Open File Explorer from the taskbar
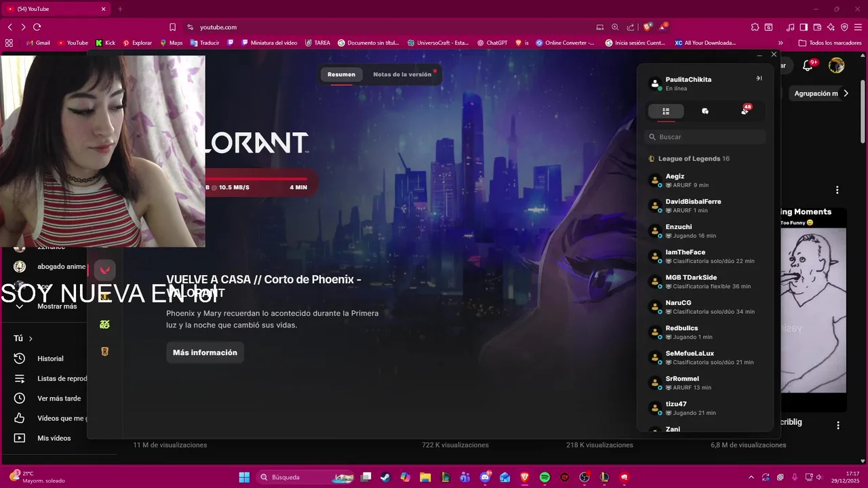Image resolution: width=868 pixels, height=488 pixels. (425, 477)
